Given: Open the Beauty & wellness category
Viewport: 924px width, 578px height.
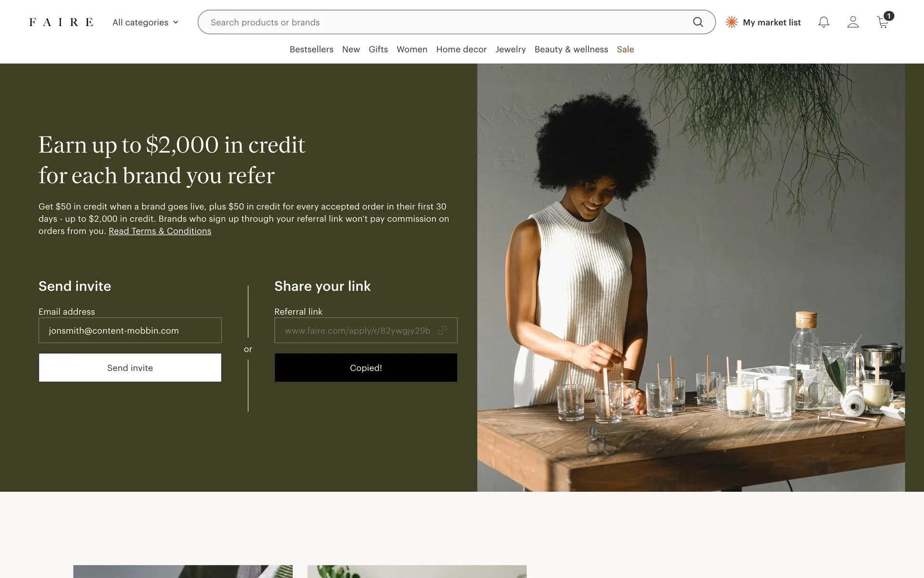Looking at the screenshot, I should pos(571,49).
